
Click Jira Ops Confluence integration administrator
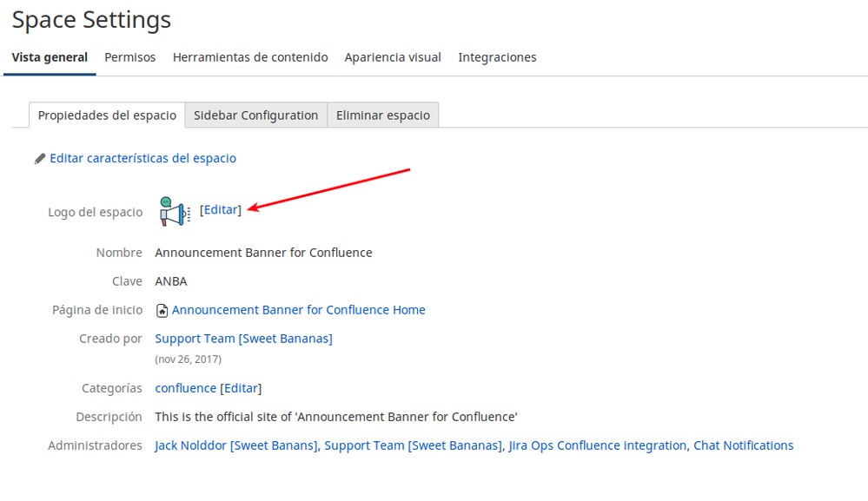pyautogui.click(x=598, y=445)
